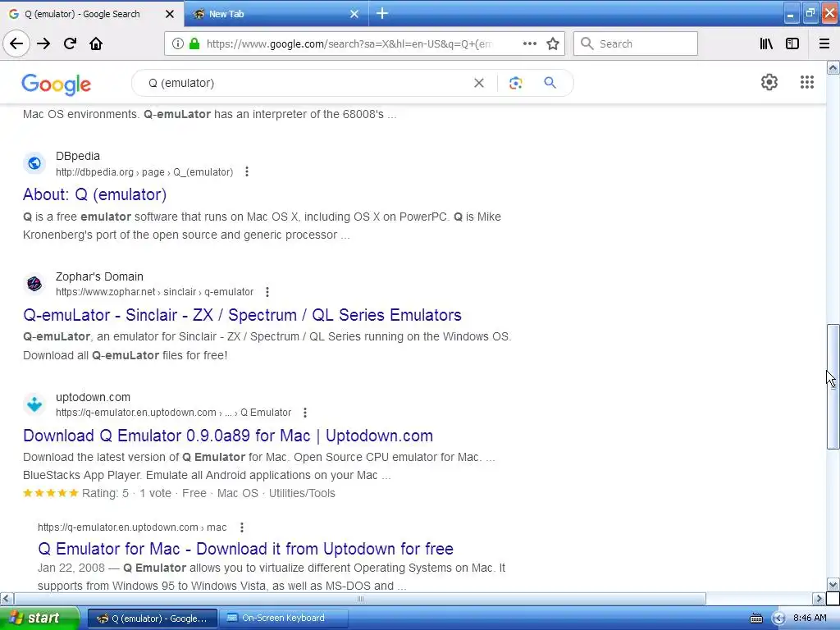The width and height of the screenshot is (840, 630).
Task: Search by image with Google Lens
Action: [515, 83]
